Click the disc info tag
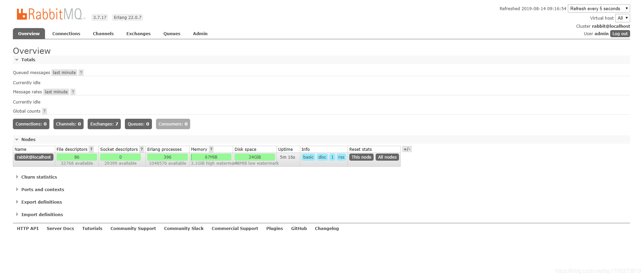Viewport: 644px width, 277px height. pos(323,157)
